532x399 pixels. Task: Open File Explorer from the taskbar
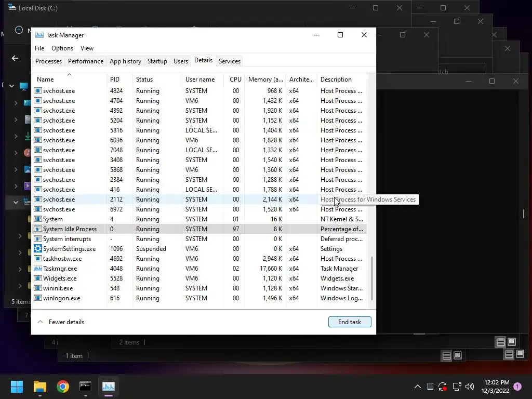coord(39,387)
